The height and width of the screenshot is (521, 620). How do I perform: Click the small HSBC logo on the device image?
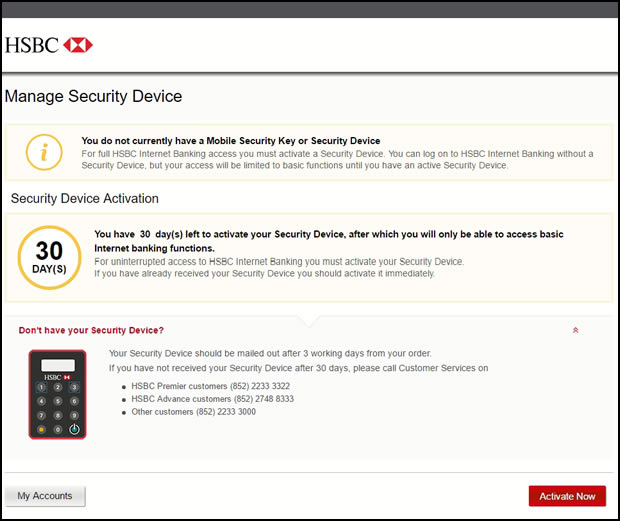tap(57, 377)
